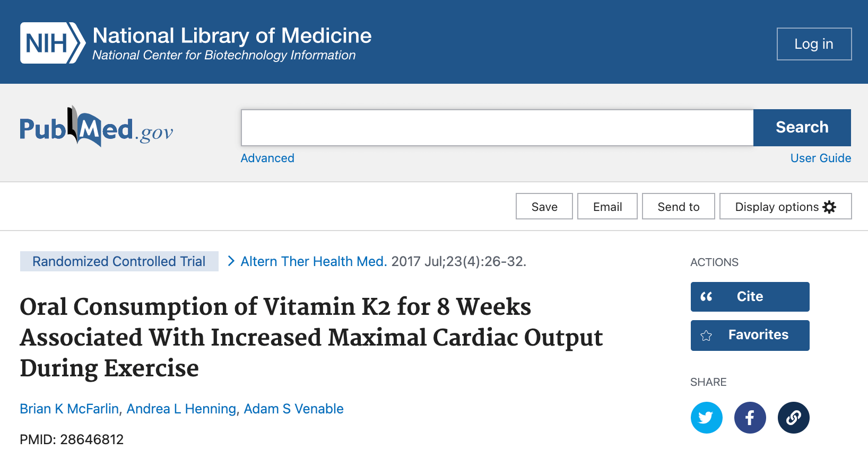868x459 pixels.
Task: Share the article on Twitter
Action: [x=706, y=418]
